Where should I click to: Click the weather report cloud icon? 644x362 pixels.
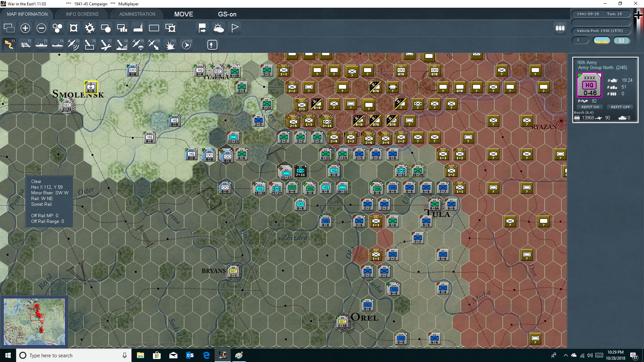point(219,28)
